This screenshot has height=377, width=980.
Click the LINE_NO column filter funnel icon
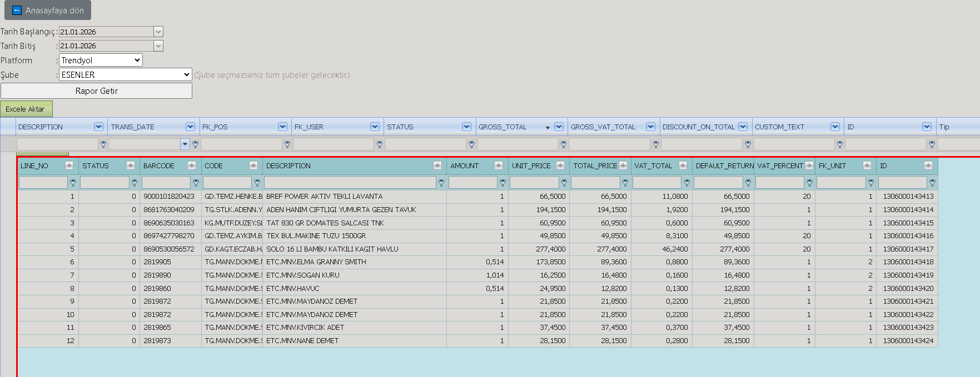[x=73, y=182]
